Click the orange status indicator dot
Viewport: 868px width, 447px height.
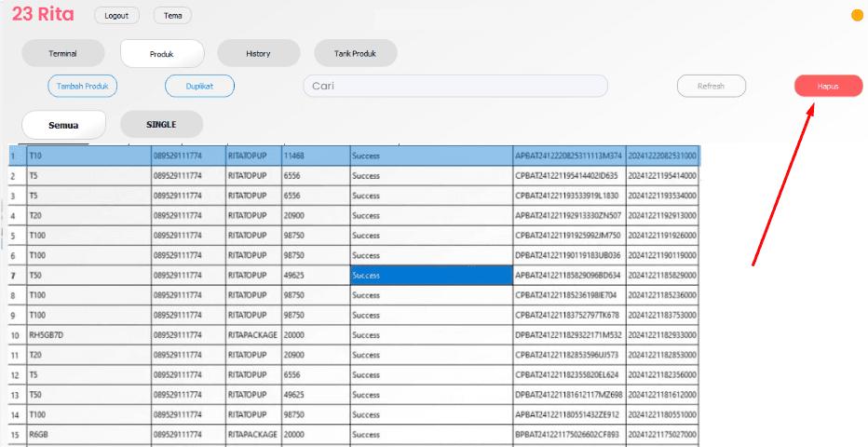[857, 15]
